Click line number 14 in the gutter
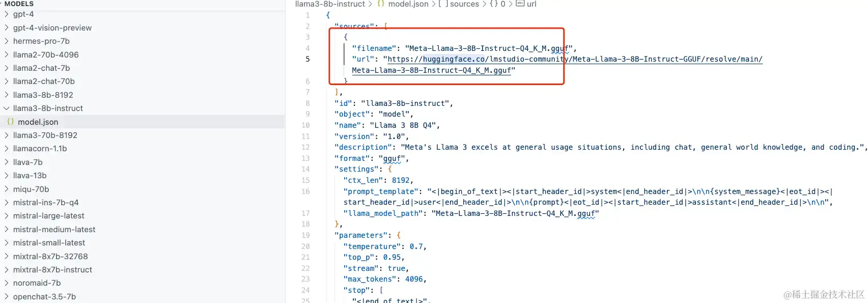Image resolution: width=868 pixels, height=303 pixels. click(305, 169)
